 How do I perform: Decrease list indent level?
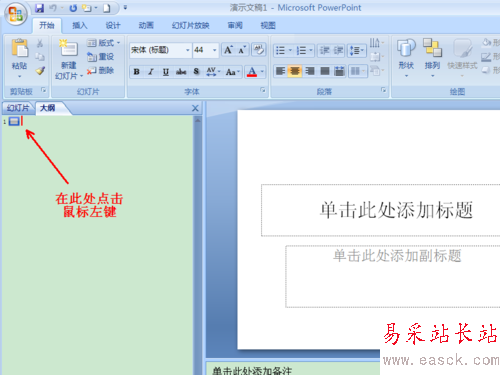324,51
